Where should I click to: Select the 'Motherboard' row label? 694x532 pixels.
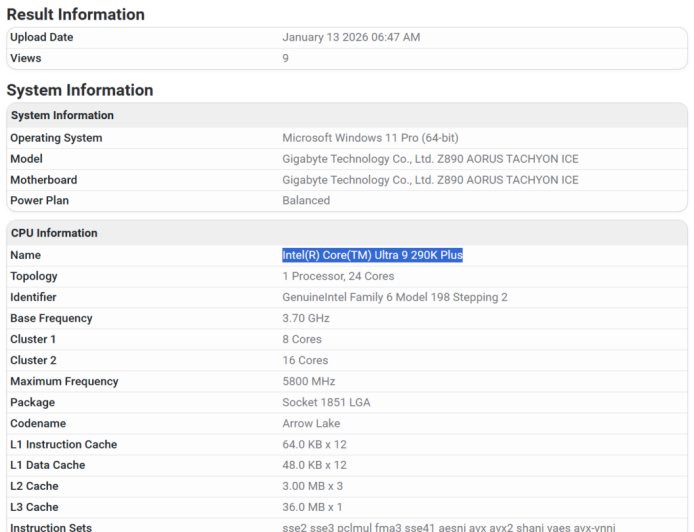click(x=44, y=180)
